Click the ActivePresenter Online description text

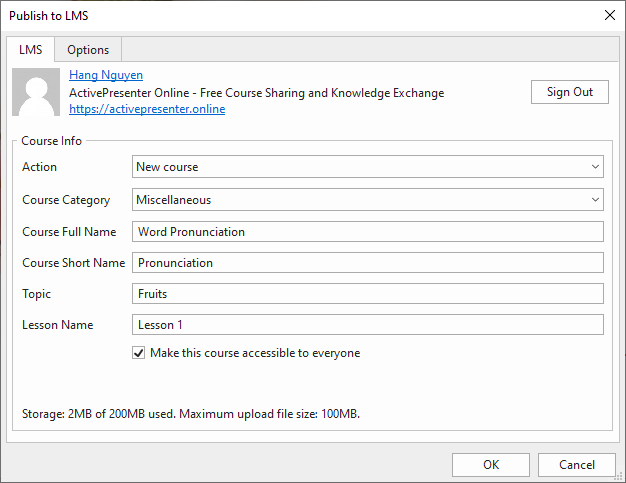click(x=256, y=93)
